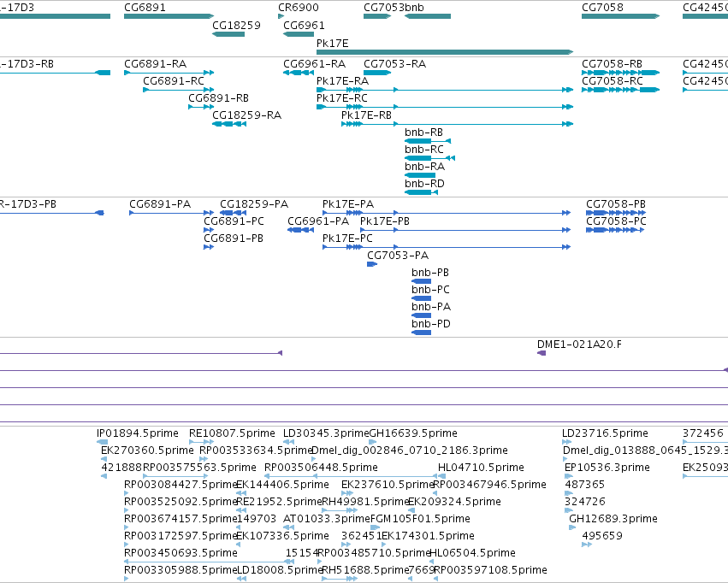Click the DME1-021A20.F feature label
Screen dimensions: 728x583
(579, 344)
